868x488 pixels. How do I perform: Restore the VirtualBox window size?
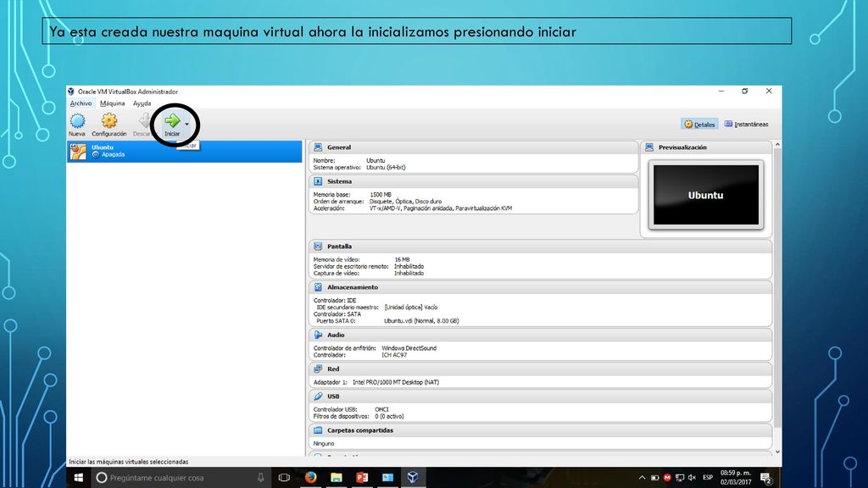[744, 91]
